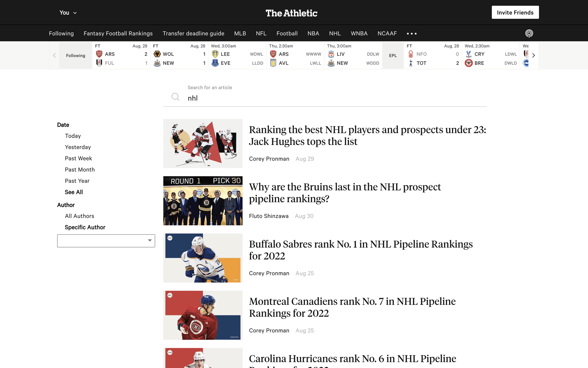Click the Jack Hughes article thumbnail

click(203, 144)
